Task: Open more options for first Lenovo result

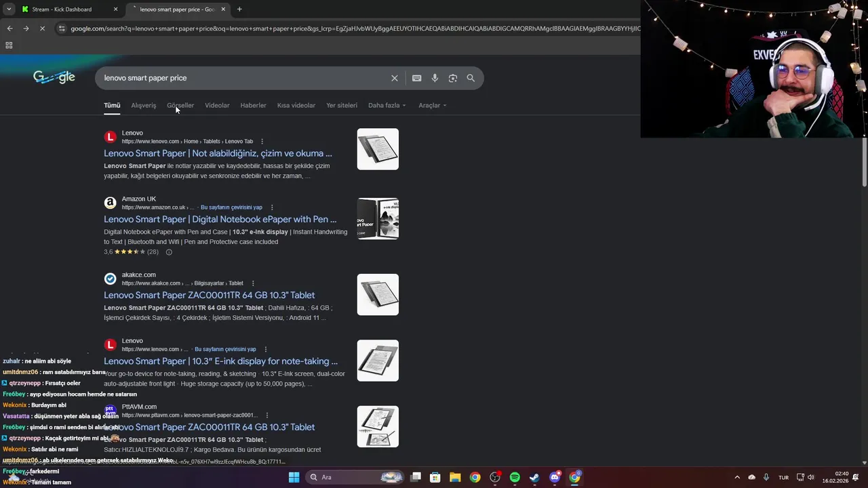Action: pyautogui.click(x=262, y=142)
